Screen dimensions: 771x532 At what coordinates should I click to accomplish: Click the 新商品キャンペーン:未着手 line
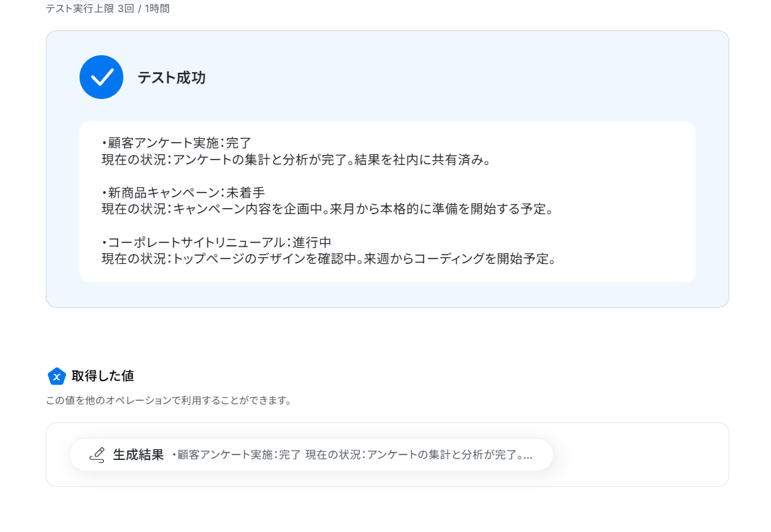[x=183, y=193]
